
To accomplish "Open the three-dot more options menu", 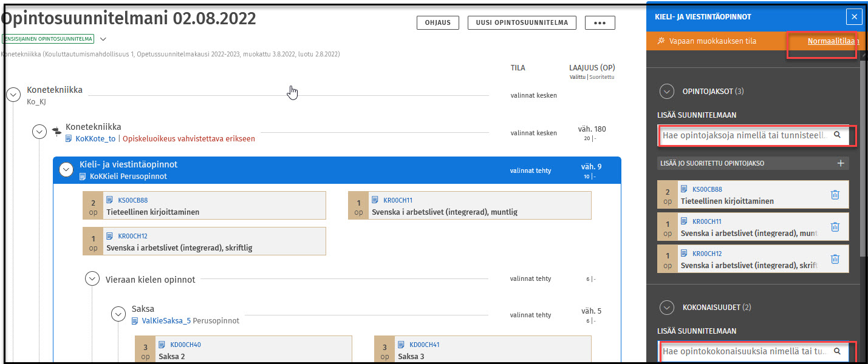I will point(600,22).
